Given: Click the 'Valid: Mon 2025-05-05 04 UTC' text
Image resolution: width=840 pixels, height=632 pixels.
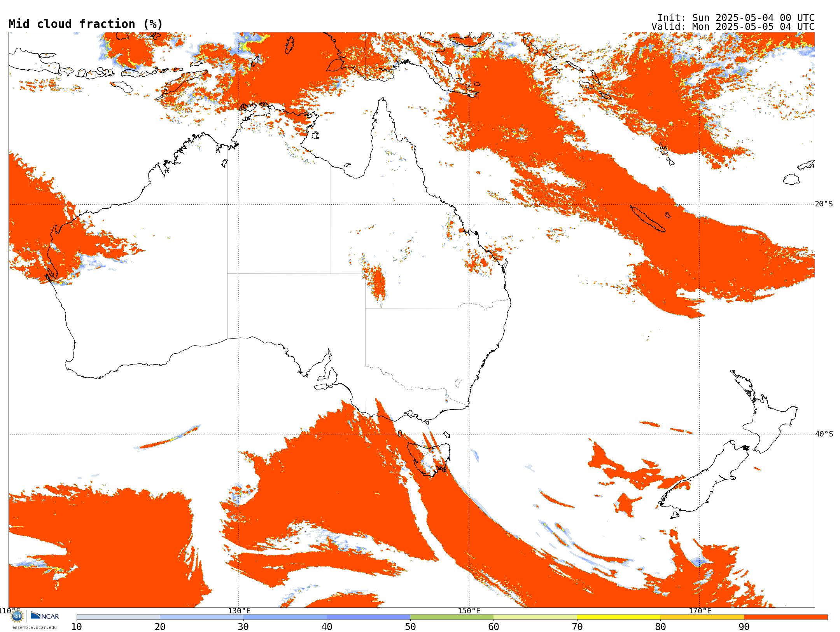Looking at the screenshot, I should click(733, 27).
